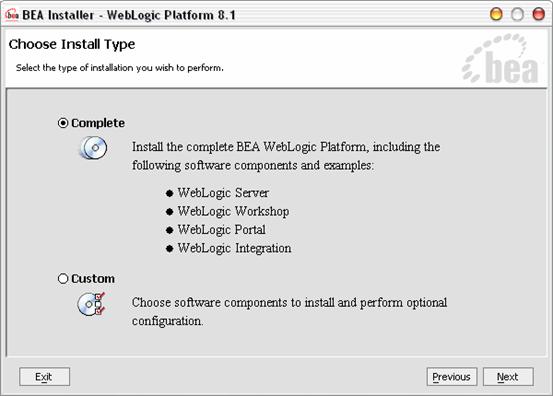Click the Complete option label text
This screenshot has height=396, width=553.
point(98,123)
